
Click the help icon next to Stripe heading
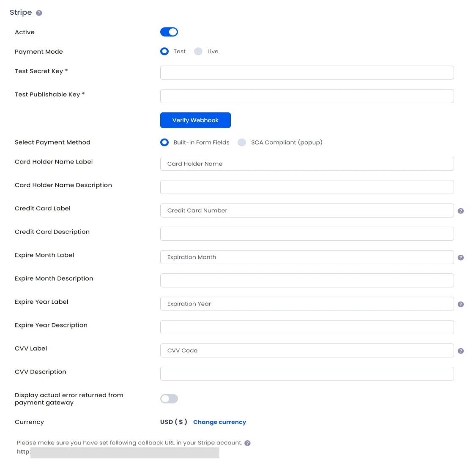(39, 13)
